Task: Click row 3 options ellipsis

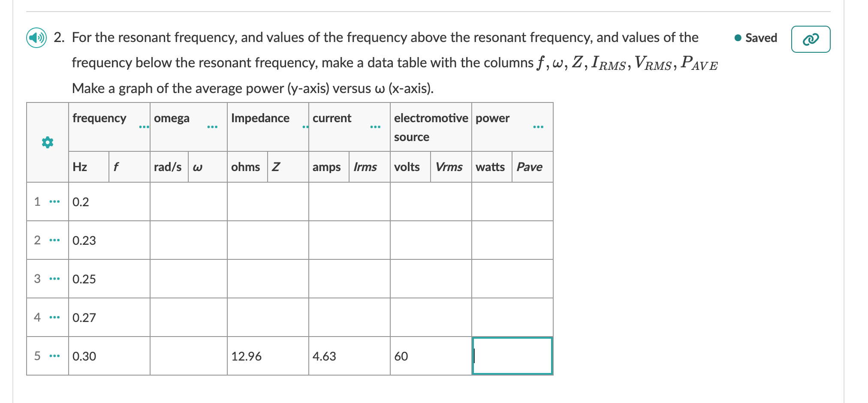Action: pos(54,279)
